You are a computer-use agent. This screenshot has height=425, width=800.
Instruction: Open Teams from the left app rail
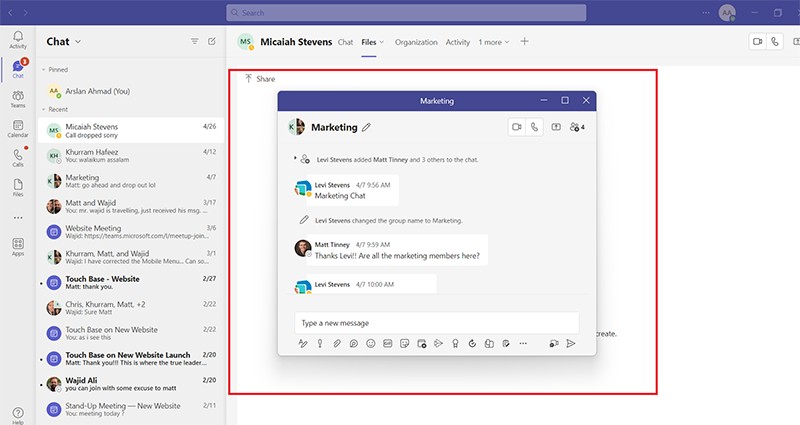point(18,99)
